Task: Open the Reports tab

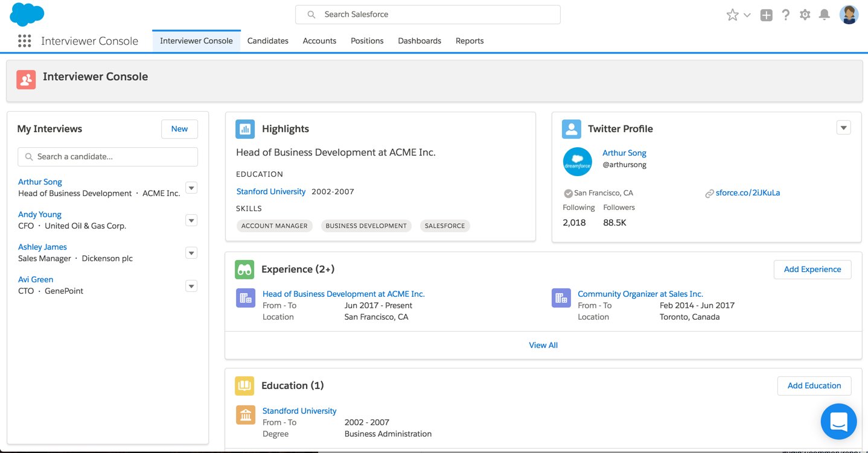Action: coord(470,41)
